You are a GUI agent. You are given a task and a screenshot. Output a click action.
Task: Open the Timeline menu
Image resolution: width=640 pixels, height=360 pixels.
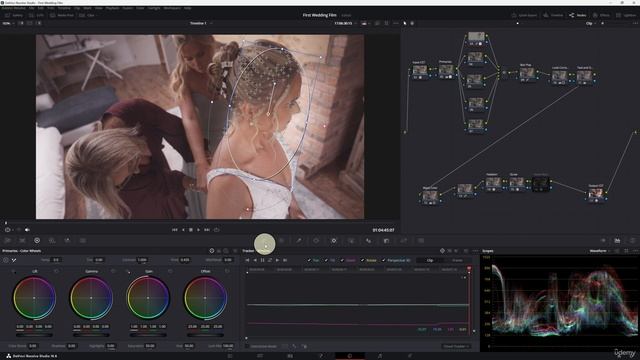(64, 8)
